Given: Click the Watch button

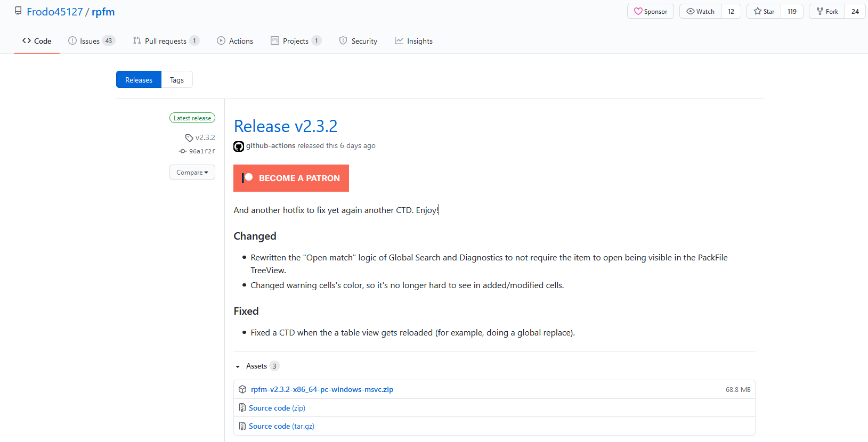Looking at the screenshot, I should click(700, 11).
